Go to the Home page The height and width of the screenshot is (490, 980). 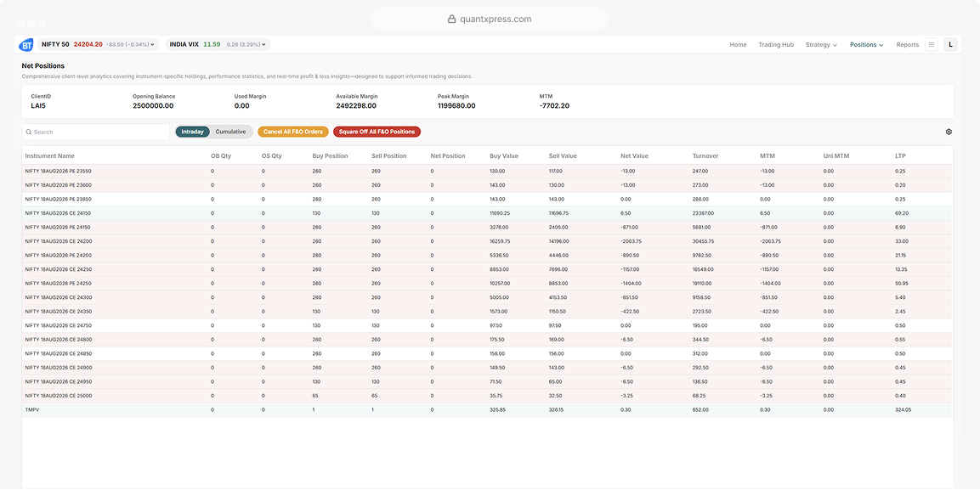738,45
